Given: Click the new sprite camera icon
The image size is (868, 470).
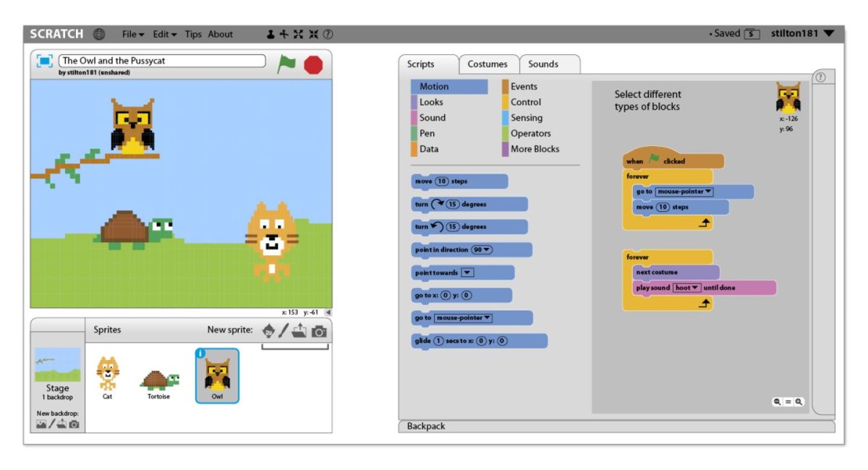Looking at the screenshot, I should point(319,330).
